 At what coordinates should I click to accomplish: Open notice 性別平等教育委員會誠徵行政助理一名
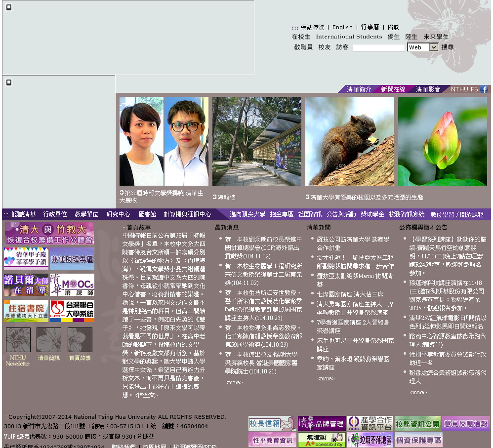tap(448, 359)
